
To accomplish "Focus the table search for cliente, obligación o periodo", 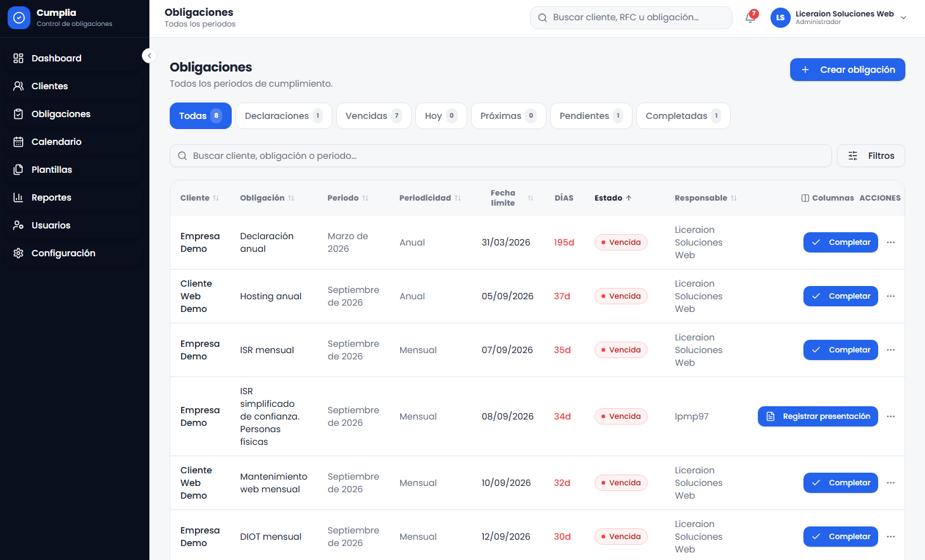I will pyautogui.click(x=501, y=156).
